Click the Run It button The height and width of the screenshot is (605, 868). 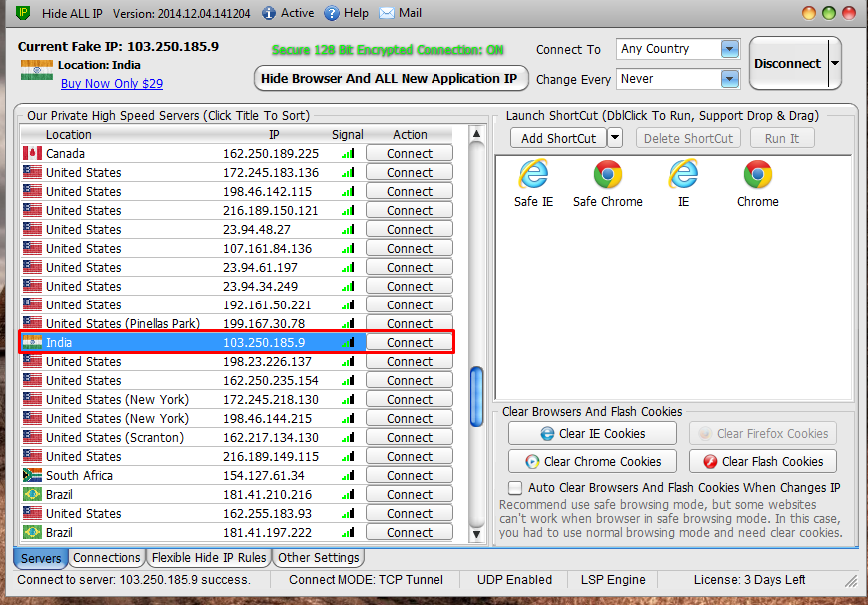[x=782, y=138]
